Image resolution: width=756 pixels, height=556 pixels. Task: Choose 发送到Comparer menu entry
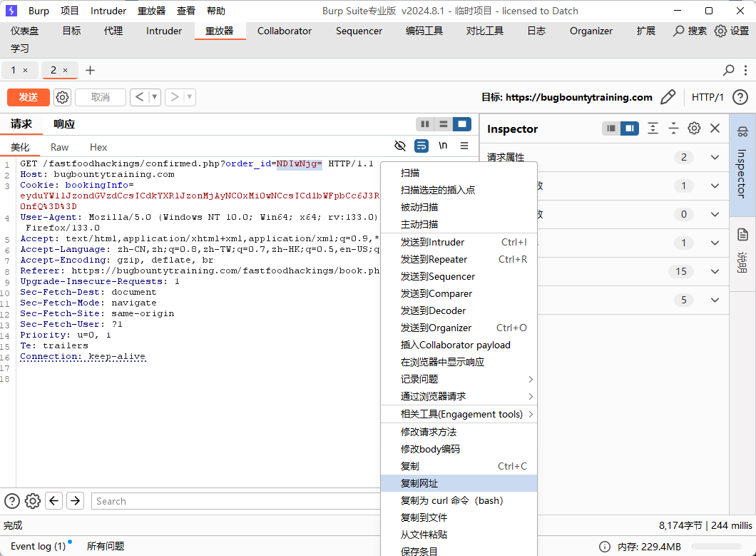(459, 293)
